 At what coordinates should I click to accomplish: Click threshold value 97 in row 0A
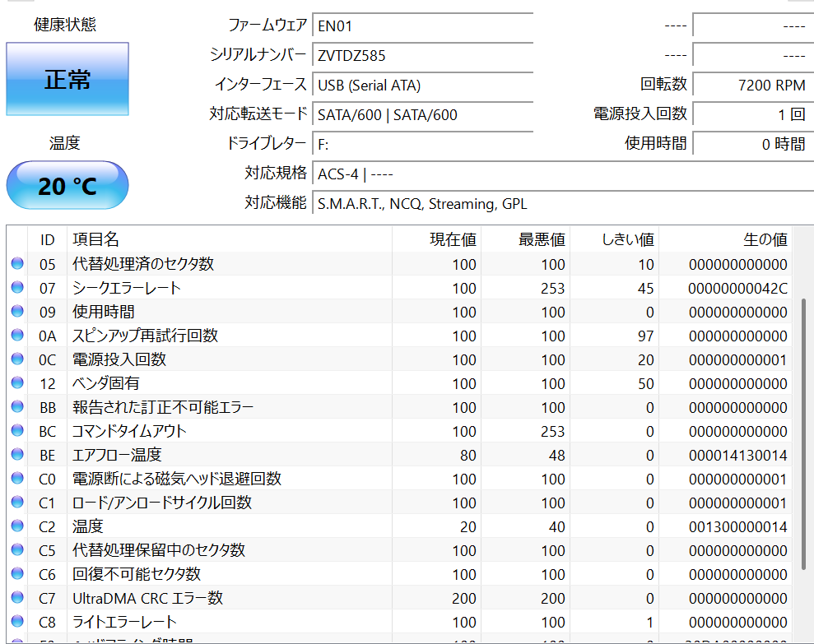point(646,336)
